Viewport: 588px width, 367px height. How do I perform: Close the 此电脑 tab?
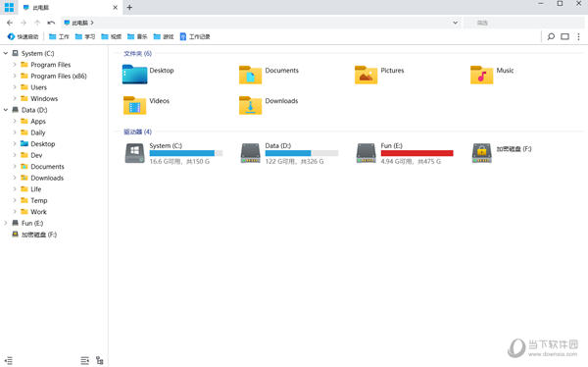(x=115, y=7)
